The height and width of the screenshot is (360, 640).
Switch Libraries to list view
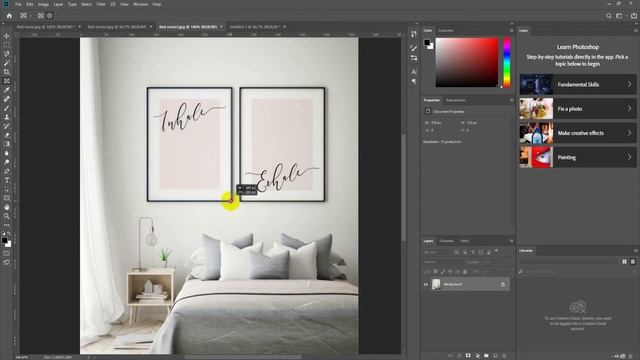tap(633, 262)
